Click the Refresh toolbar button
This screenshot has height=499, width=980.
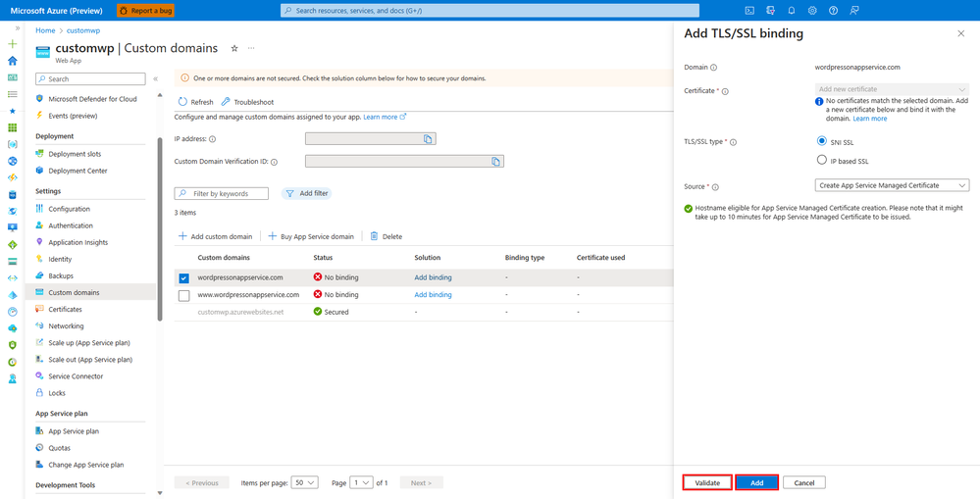click(x=195, y=102)
